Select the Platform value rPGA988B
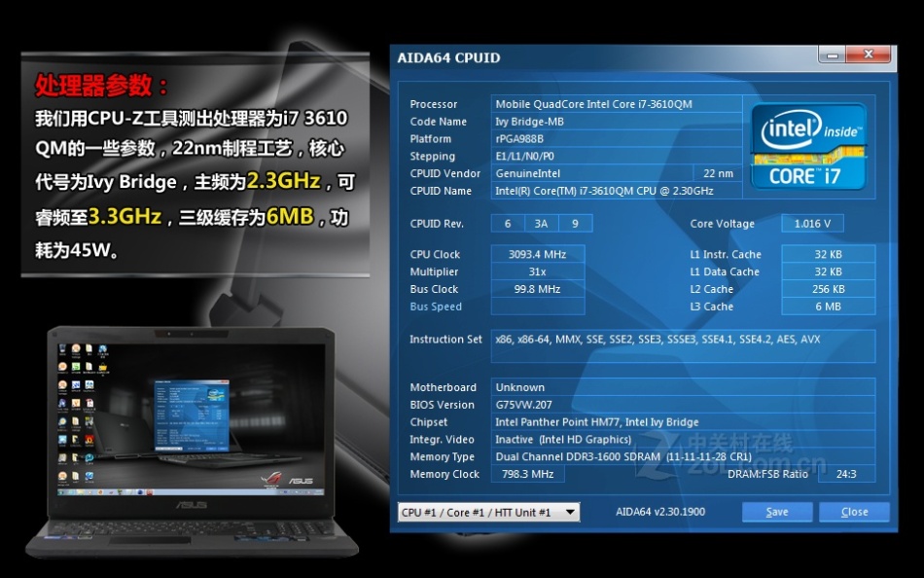924x578 pixels. click(x=617, y=138)
